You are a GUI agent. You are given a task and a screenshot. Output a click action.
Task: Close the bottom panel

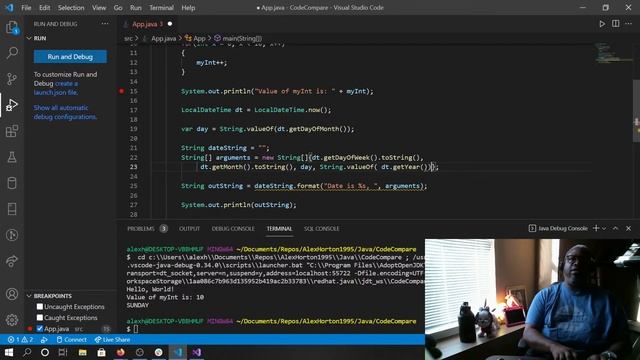click(x=629, y=228)
